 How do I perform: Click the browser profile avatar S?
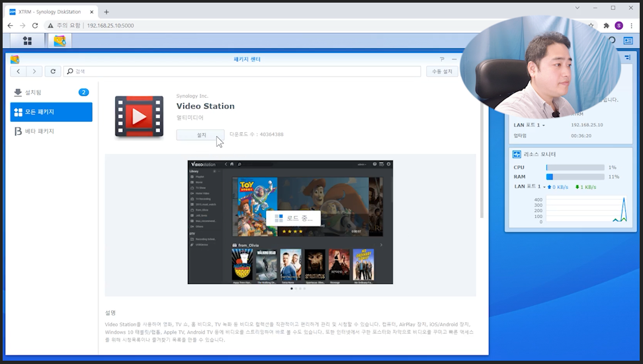619,25
